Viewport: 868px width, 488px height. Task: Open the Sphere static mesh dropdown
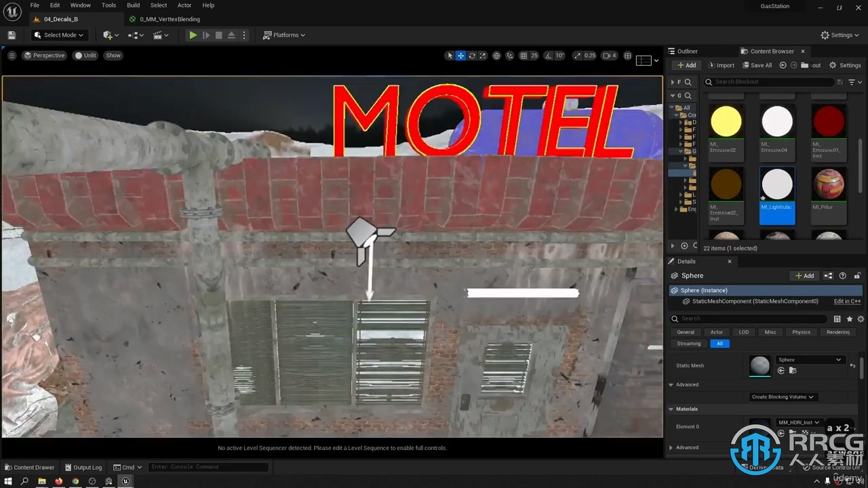tap(810, 360)
